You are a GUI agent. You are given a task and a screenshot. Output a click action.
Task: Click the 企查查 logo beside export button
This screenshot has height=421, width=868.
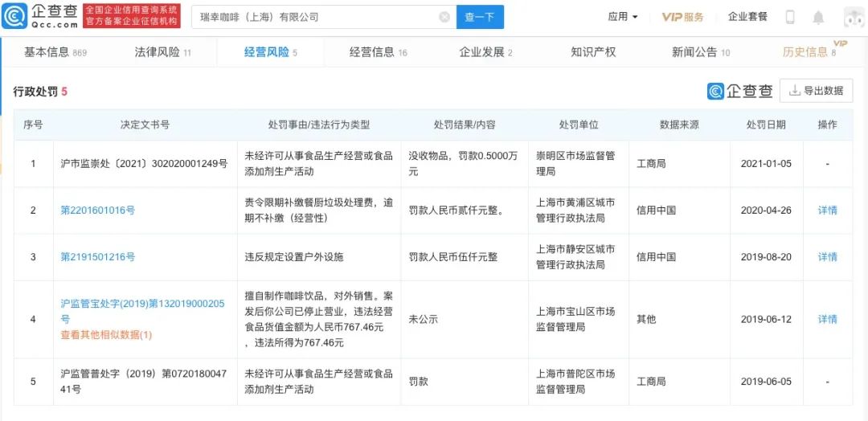point(739,92)
